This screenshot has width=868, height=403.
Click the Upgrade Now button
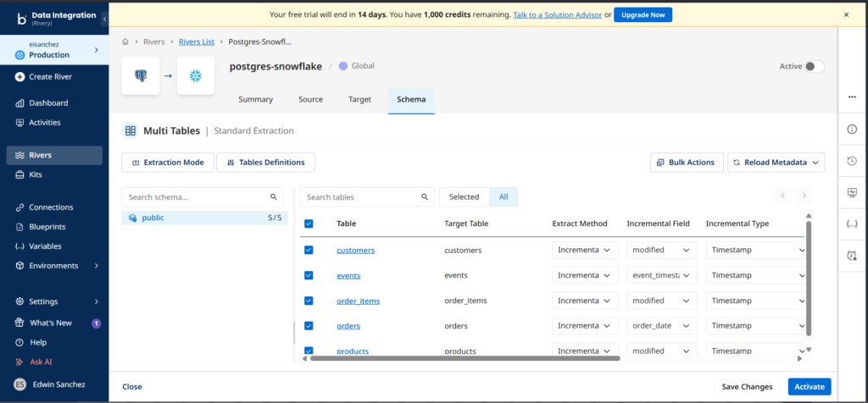coord(643,15)
